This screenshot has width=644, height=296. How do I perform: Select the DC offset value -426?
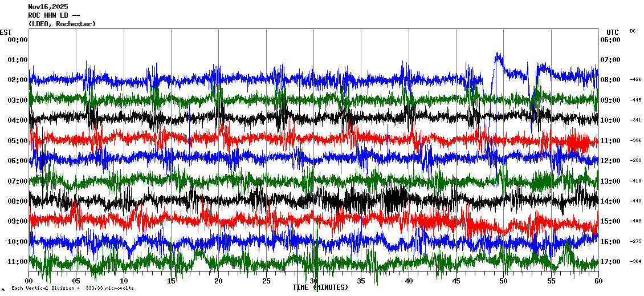click(635, 80)
